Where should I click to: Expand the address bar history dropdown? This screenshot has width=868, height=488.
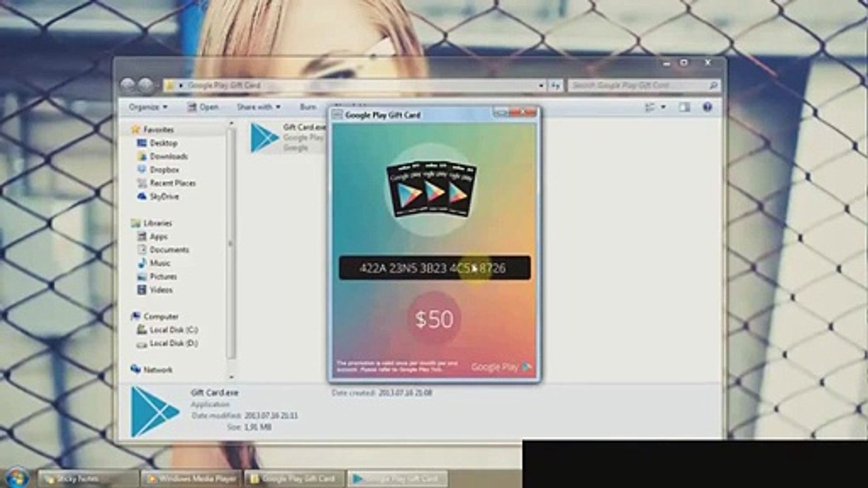tap(541, 85)
